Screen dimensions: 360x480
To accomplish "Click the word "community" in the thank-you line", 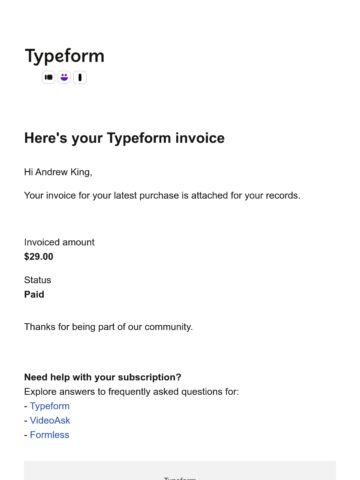I will coord(168,327).
